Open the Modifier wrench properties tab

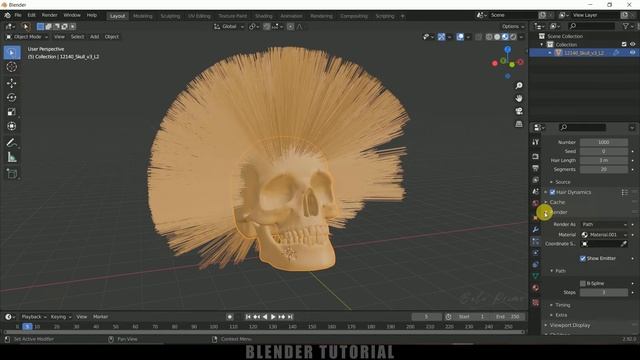[x=536, y=230]
